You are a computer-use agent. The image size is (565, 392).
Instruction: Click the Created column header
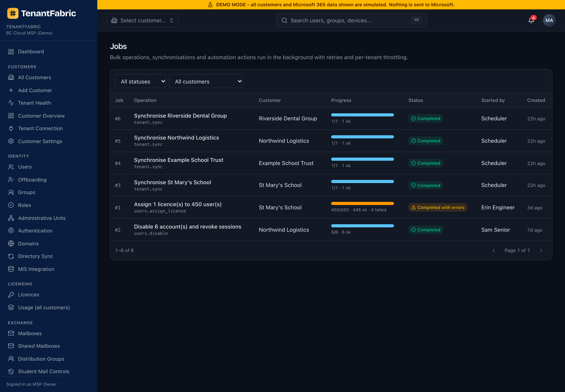pos(536,100)
